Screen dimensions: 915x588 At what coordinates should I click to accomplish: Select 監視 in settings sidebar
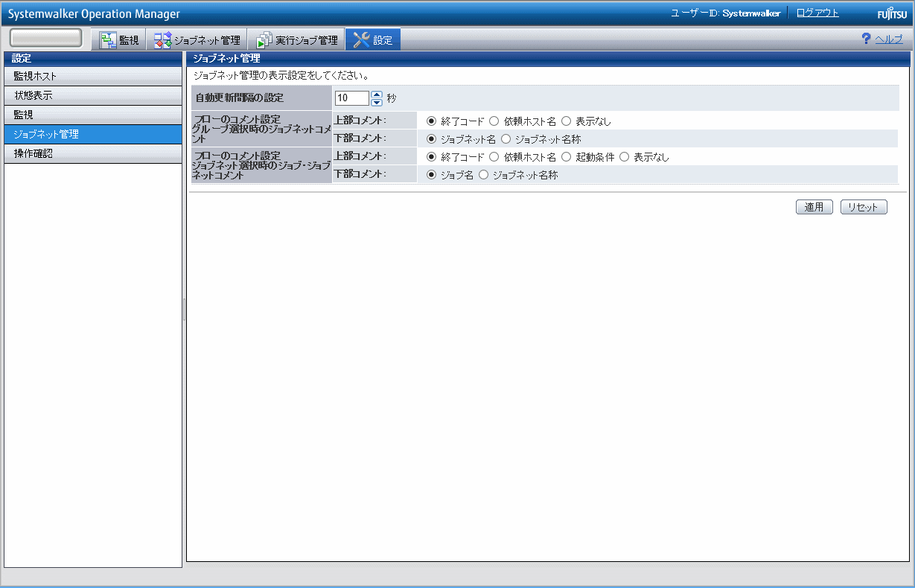click(93, 115)
